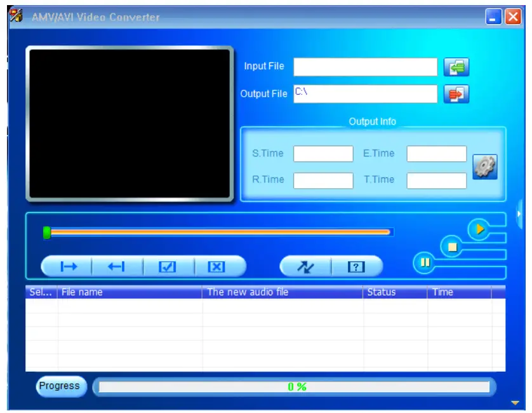Start conversion with the double-arrow icon
This screenshot has height=413, width=532.
[305, 267]
